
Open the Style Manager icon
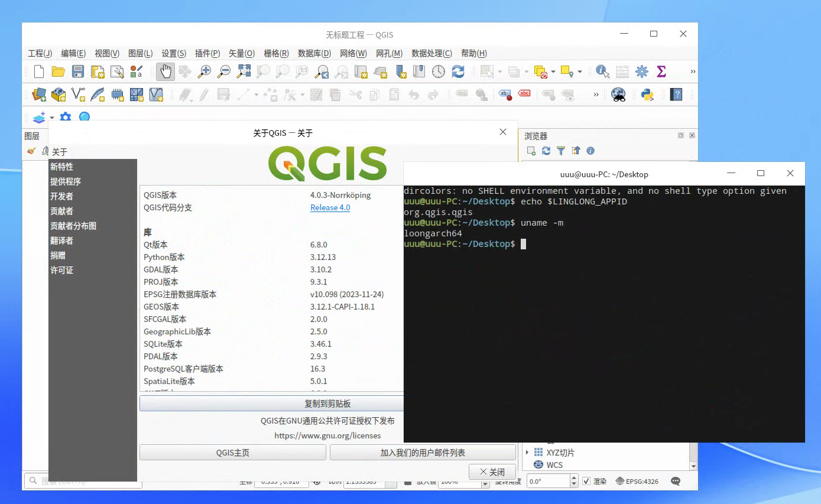pyautogui.click(x=137, y=71)
